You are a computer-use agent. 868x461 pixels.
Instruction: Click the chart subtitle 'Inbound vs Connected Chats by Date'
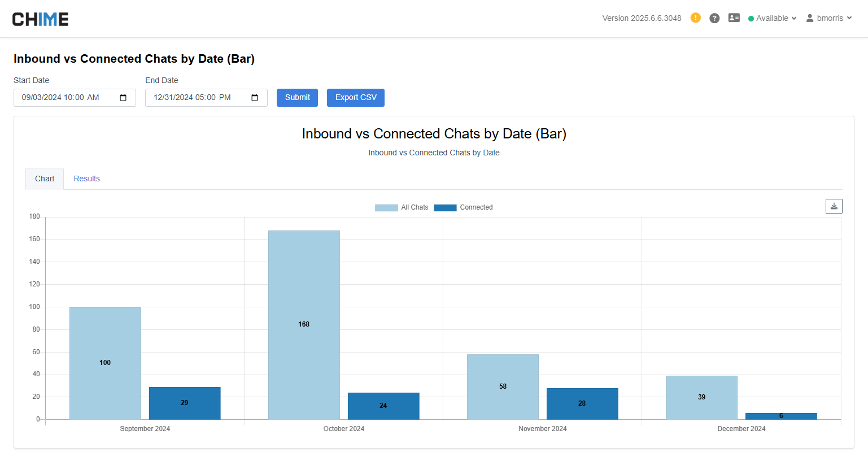point(434,153)
